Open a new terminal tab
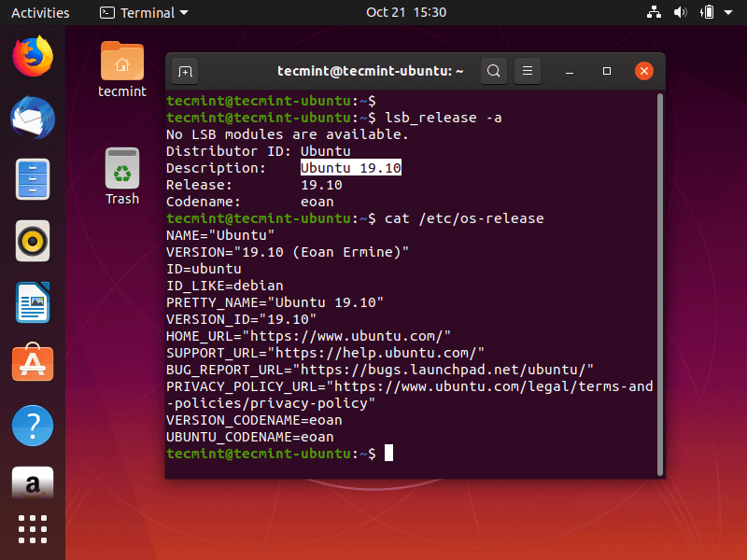Screen dimensions: 747x560 [184, 70]
